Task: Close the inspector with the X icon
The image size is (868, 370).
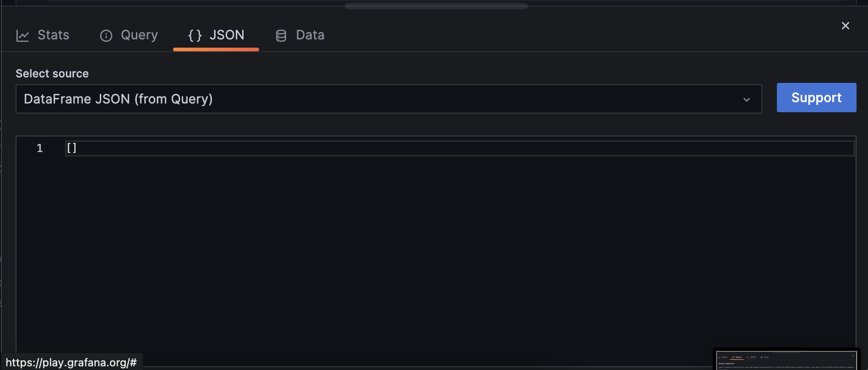Action: pos(845,26)
